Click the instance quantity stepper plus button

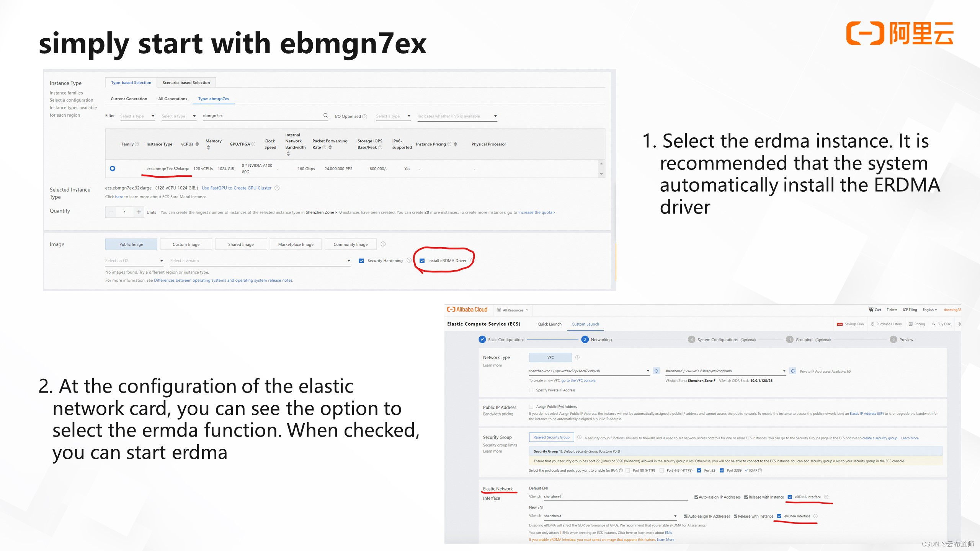coord(139,213)
